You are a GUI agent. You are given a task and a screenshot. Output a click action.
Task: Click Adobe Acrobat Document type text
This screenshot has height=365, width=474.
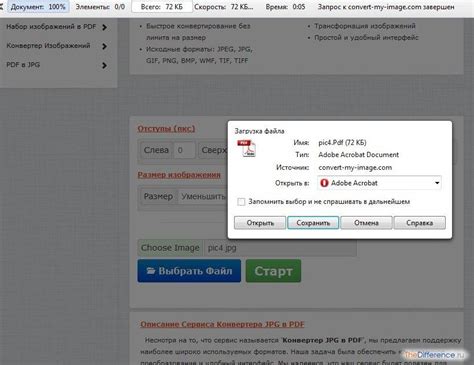pos(358,155)
